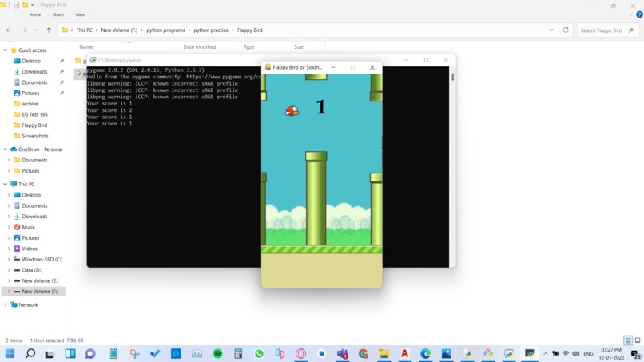
Task: Click the Forward arrow in File Explorer
Action: (x=24, y=30)
